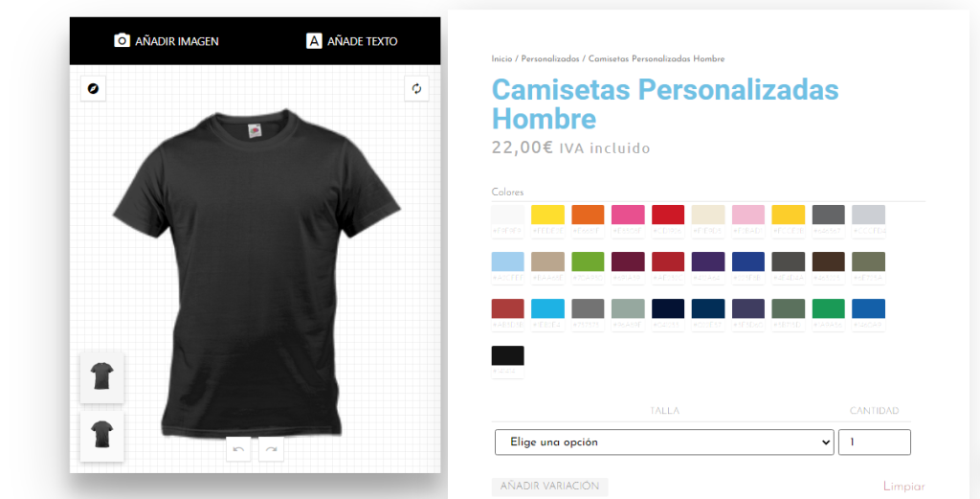
Task: Show the front view shirt thumbnail
Action: 101,377
